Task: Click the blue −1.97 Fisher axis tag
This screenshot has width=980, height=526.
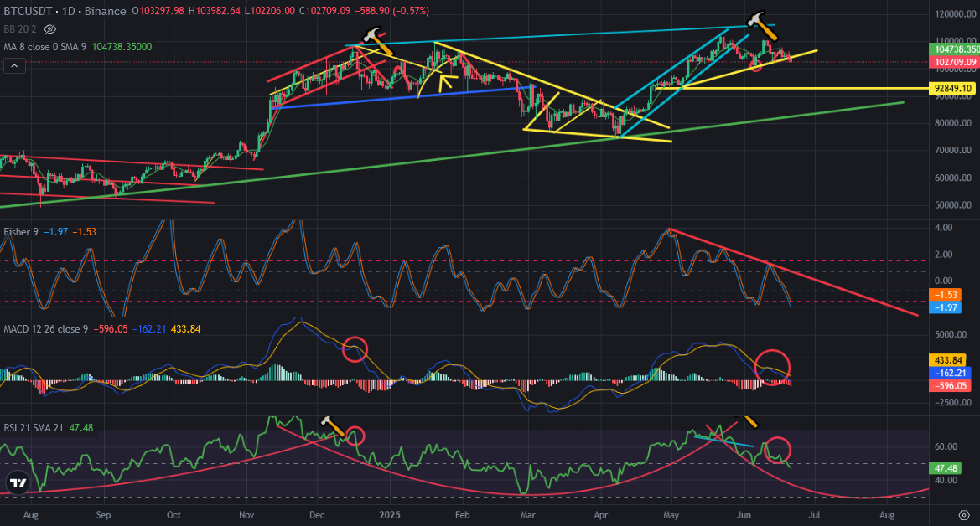Action: coord(946,307)
